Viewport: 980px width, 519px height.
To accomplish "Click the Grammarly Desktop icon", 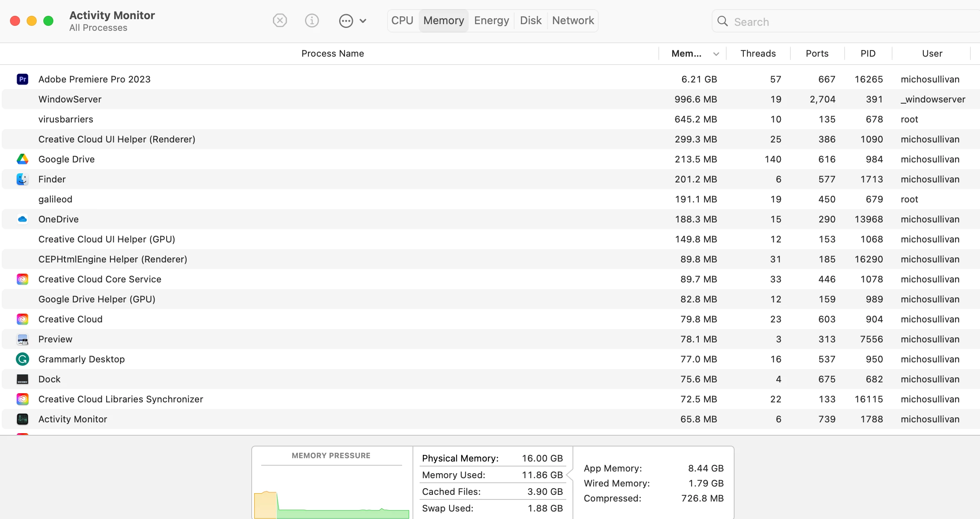I will [x=22, y=359].
